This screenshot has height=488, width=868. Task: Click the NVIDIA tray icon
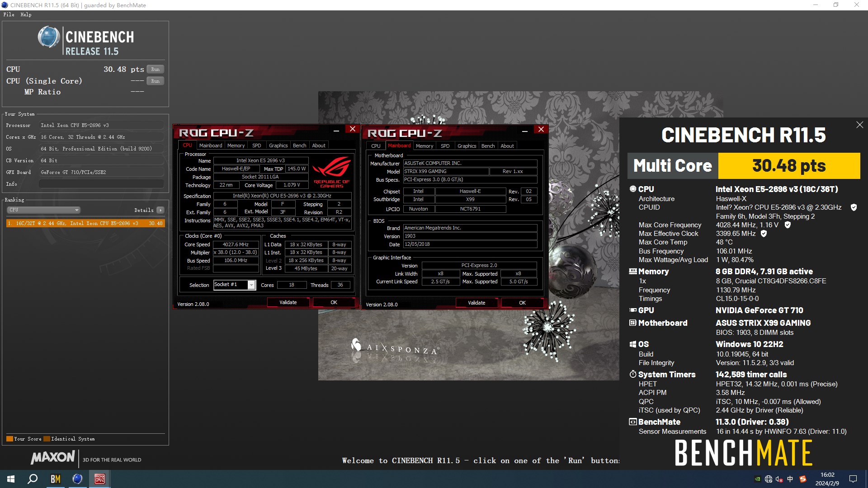[758, 479]
